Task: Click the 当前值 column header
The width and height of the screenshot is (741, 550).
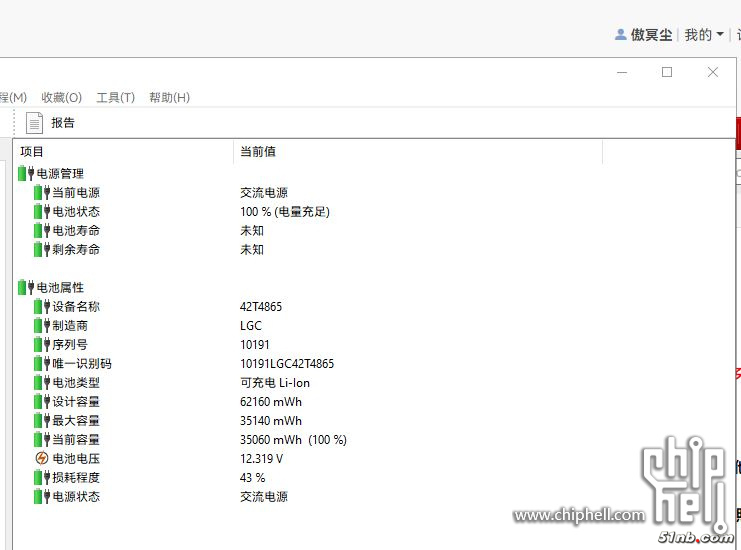Action: pos(258,152)
